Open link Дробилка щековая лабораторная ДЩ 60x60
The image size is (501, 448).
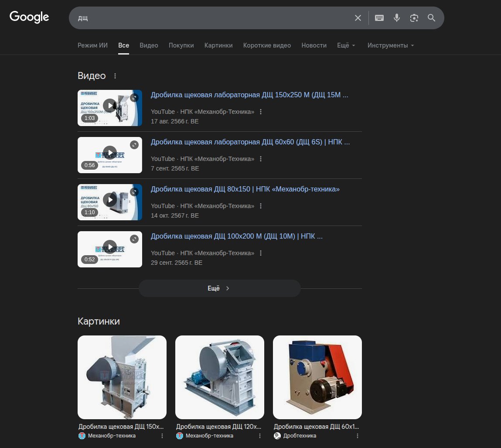(x=250, y=142)
